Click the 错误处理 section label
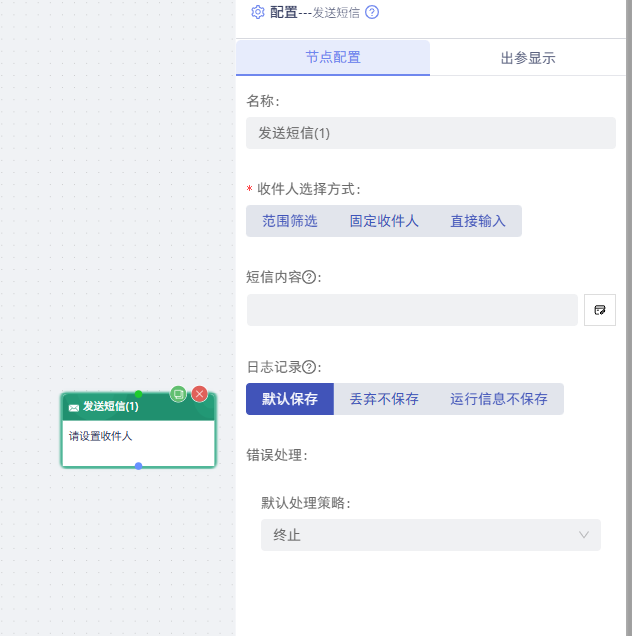The width and height of the screenshot is (632, 636). click(x=277, y=455)
